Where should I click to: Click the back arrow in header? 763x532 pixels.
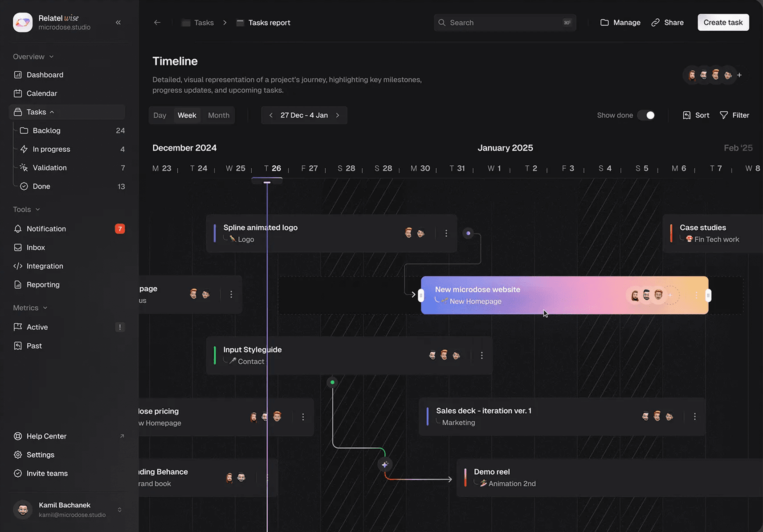point(157,22)
